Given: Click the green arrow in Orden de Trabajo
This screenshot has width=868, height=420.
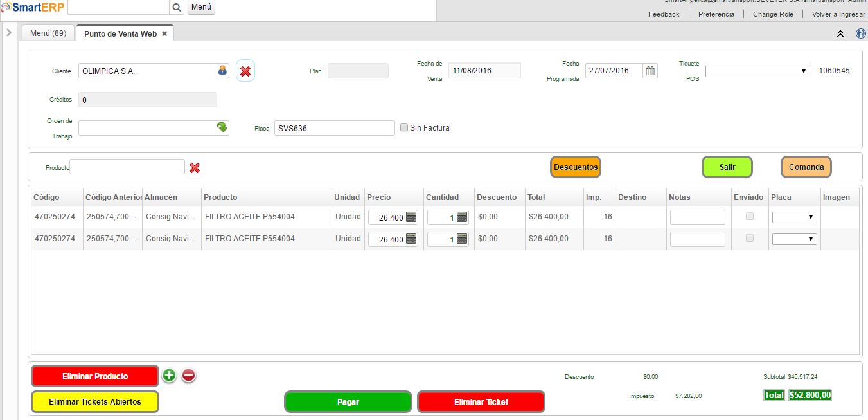Looking at the screenshot, I should (x=222, y=127).
